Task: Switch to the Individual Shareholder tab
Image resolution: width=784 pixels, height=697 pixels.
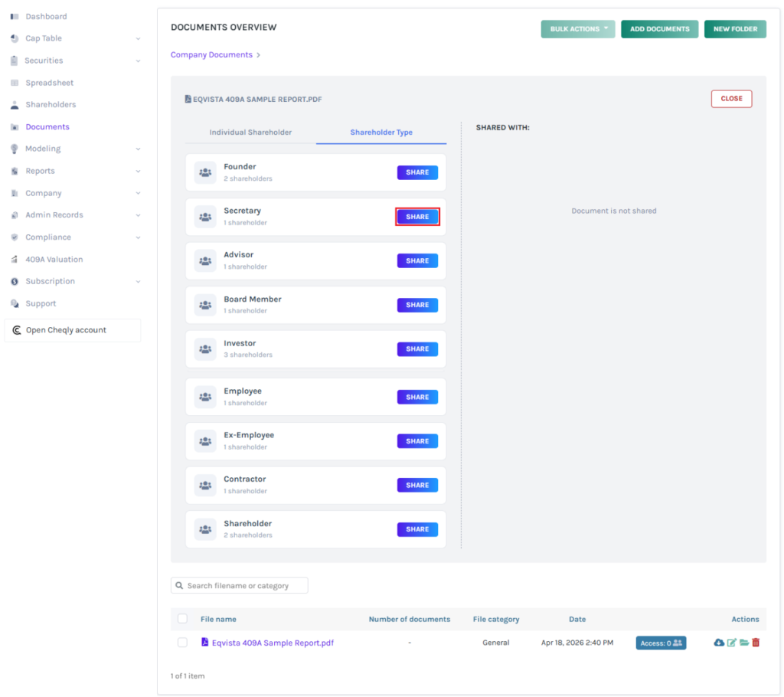Action: point(250,133)
